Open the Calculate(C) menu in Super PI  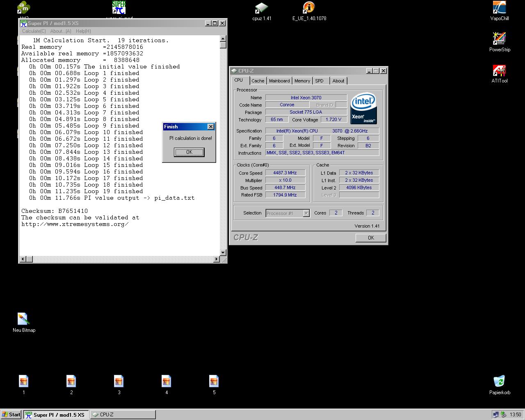[34, 31]
